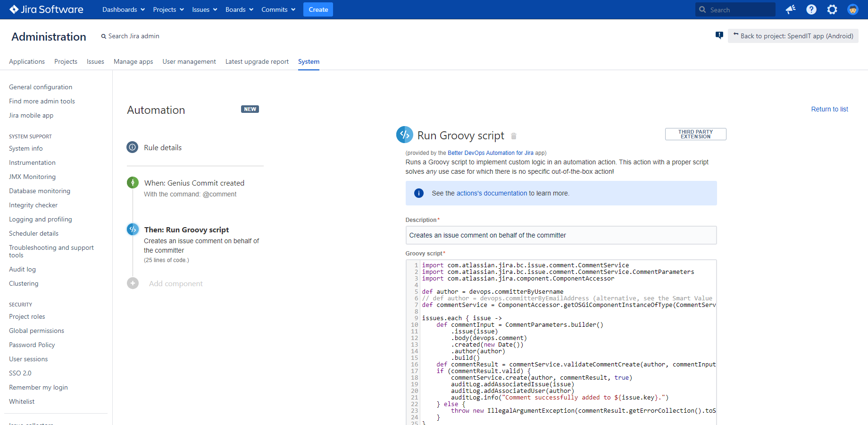Open Better DevOps Automation for Jira link
The width and height of the screenshot is (868, 425).
point(491,153)
